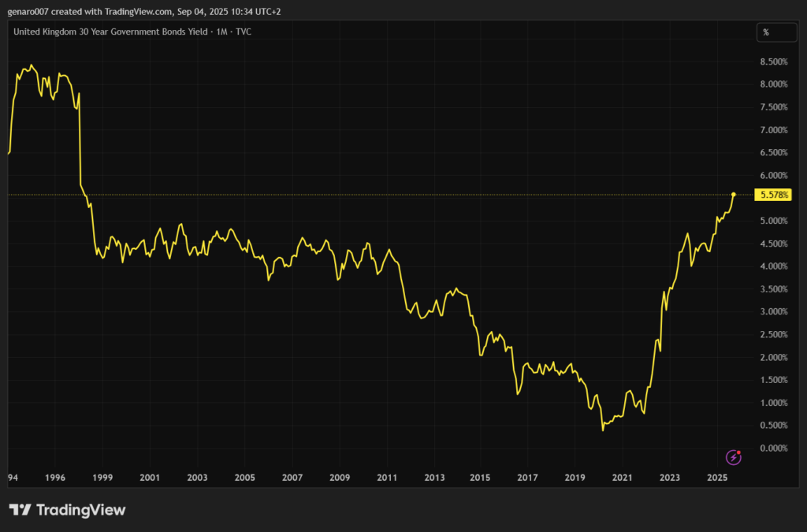Viewport: 807px width, 532px height.
Task: Click the yellow 5.578% price label
Action: click(773, 195)
